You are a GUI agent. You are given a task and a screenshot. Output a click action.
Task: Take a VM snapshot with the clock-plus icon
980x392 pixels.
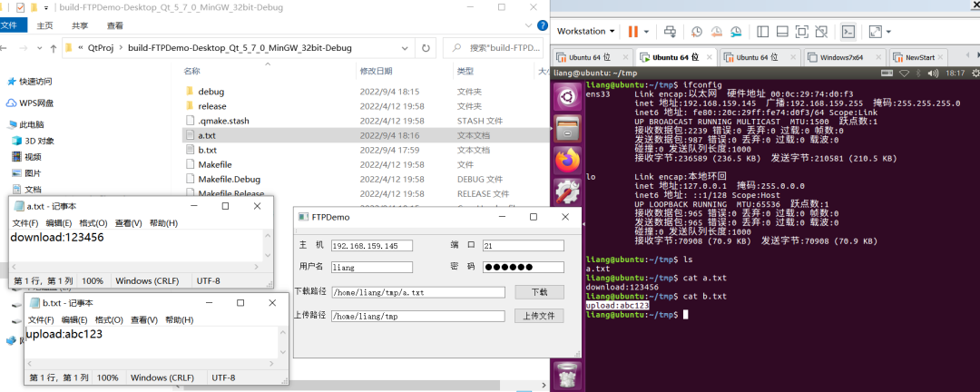tap(697, 31)
